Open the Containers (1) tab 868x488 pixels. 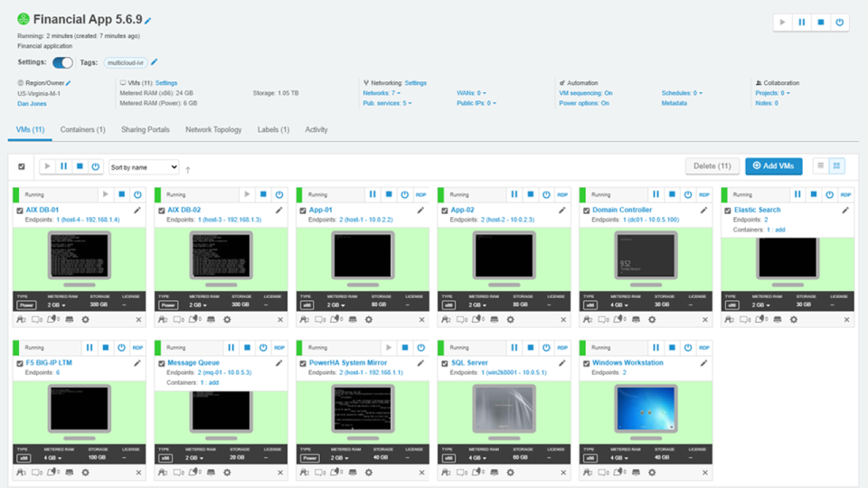click(82, 129)
